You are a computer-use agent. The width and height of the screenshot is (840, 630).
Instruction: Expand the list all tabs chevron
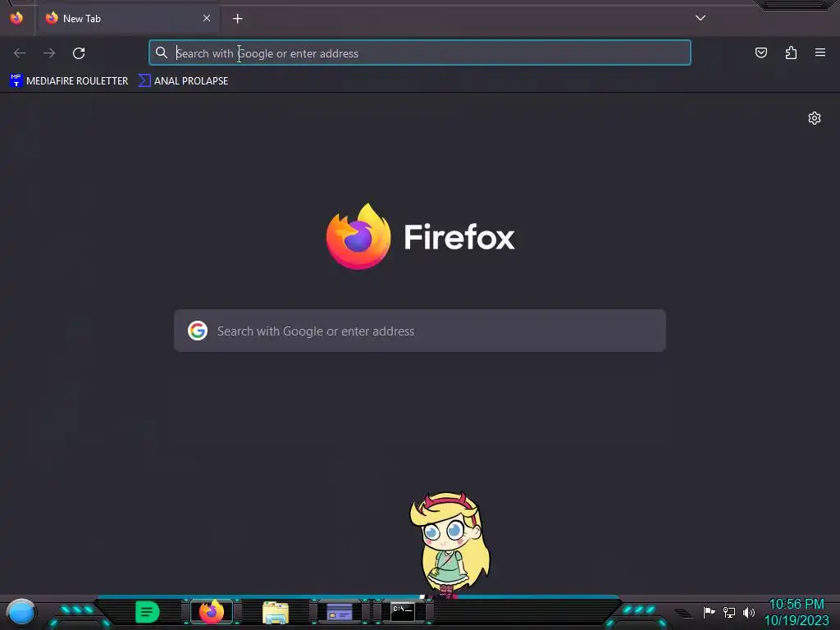click(701, 18)
